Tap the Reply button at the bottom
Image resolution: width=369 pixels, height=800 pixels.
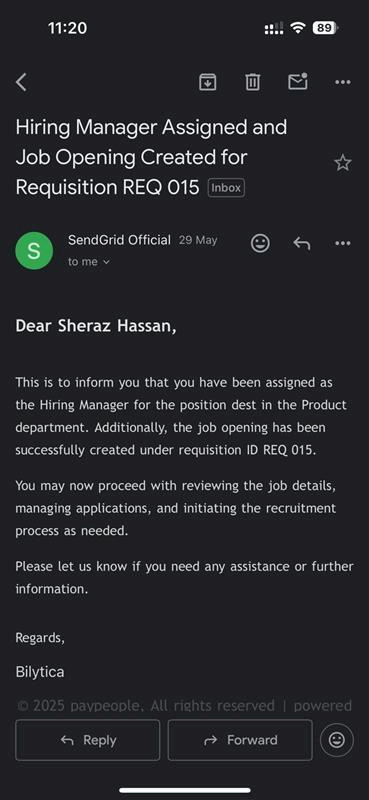coord(87,740)
